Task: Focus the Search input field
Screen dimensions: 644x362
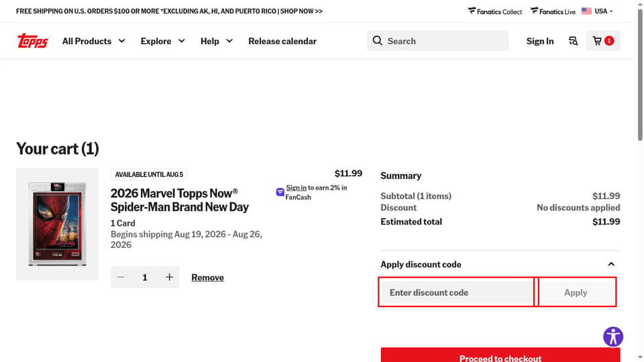Action: (x=437, y=41)
